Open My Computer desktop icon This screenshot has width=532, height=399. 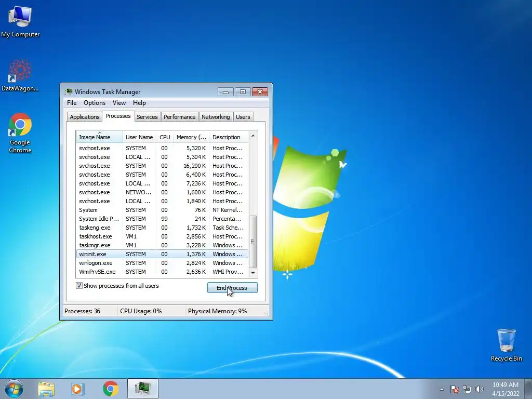pos(20,21)
